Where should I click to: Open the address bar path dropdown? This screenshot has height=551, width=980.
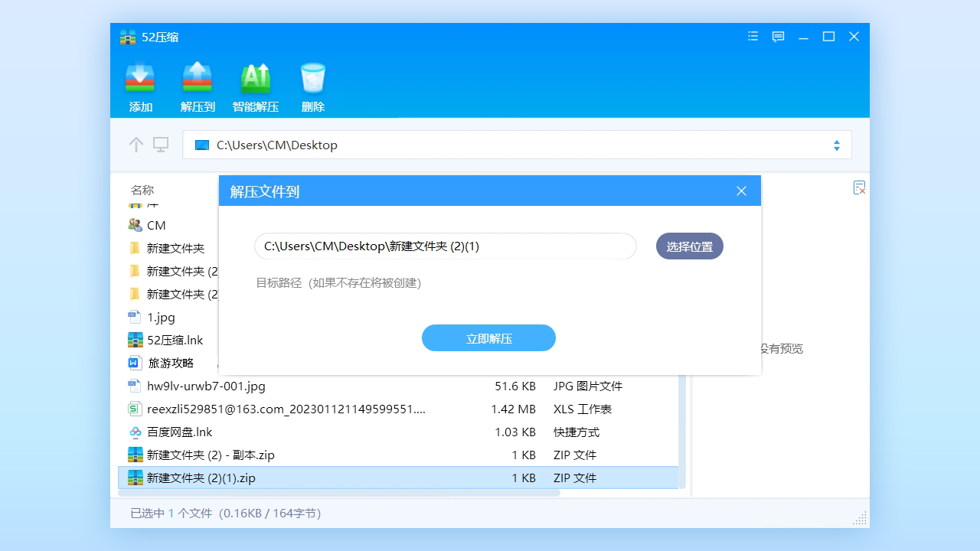click(836, 145)
